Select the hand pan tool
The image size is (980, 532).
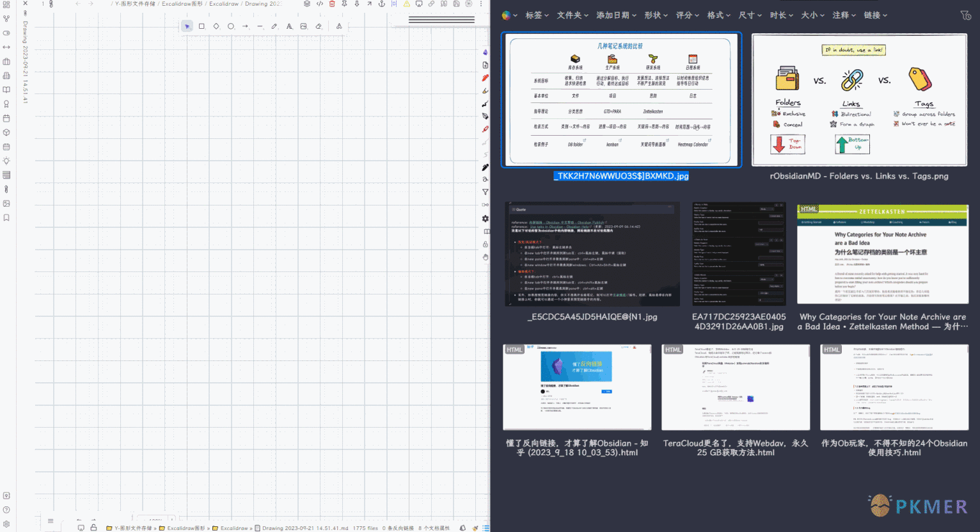pos(485,257)
